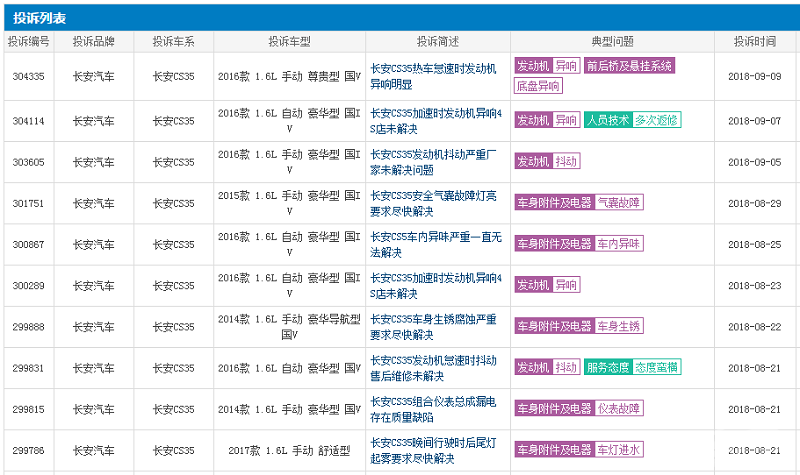Select the 态度蛮横 tag
Image resolution: width=800 pixels, height=475 pixels.
[657, 367]
